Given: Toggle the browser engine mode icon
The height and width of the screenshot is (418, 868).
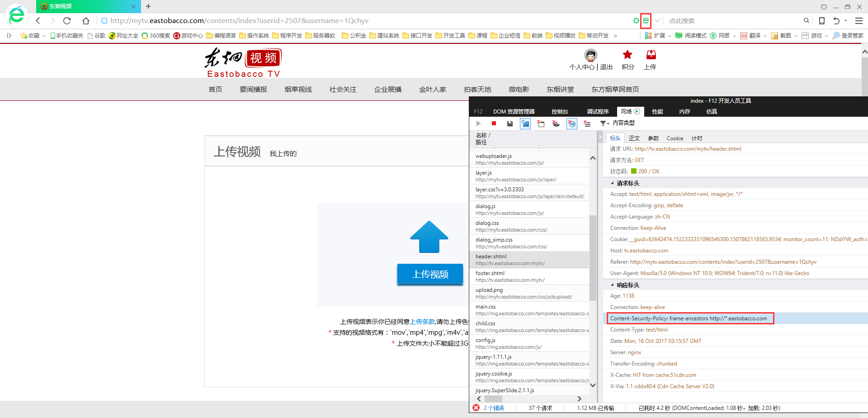Looking at the screenshot, I should pyautogui.click(x=646, y=21).
